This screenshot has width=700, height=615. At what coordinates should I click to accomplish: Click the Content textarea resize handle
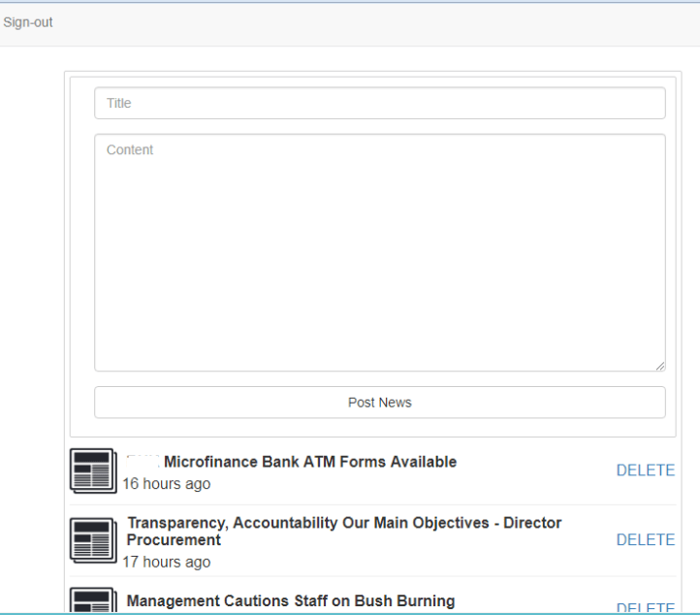660,366
